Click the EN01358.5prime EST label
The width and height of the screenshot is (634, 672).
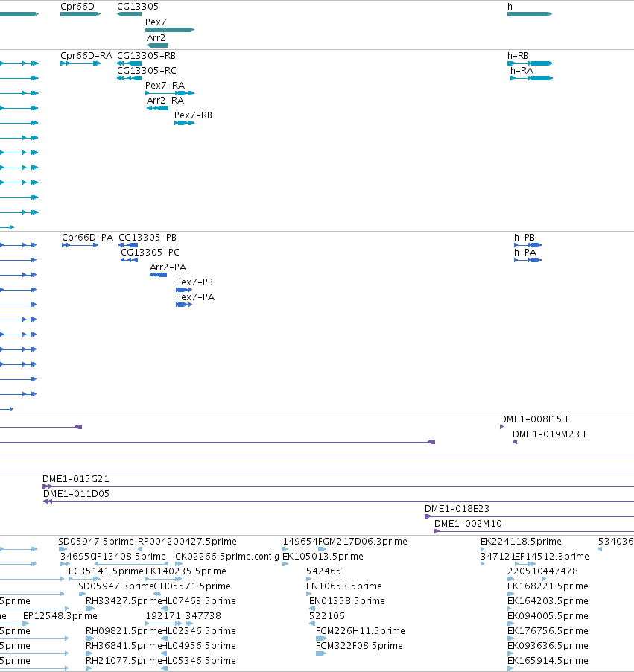347,601
